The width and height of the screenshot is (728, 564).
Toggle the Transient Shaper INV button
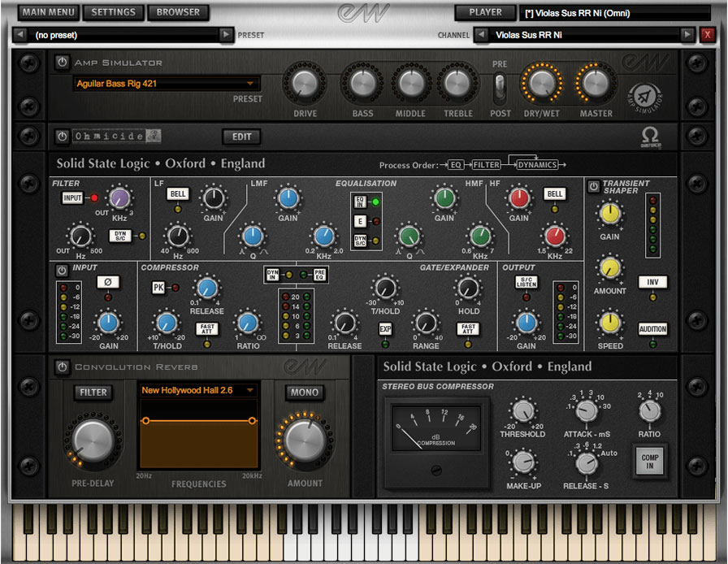pos(652,282)
